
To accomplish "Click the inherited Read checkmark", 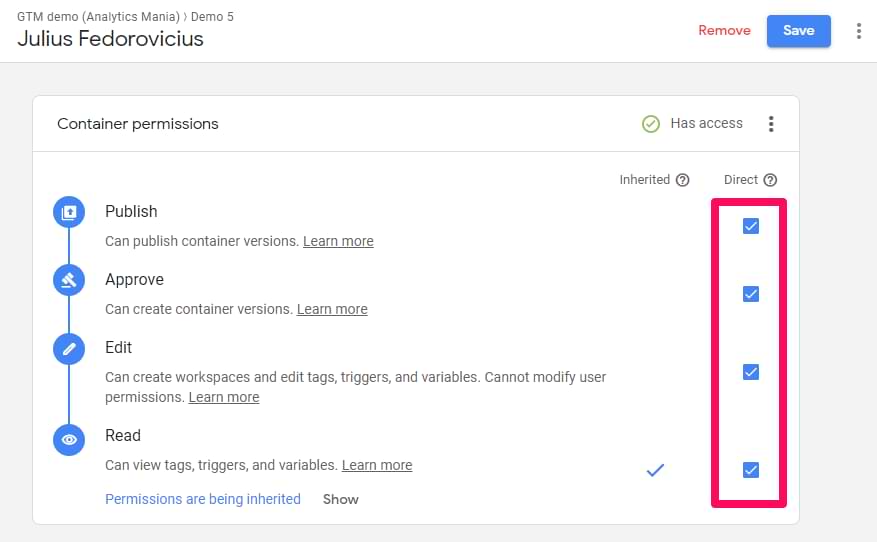I will tap(655, 469).
